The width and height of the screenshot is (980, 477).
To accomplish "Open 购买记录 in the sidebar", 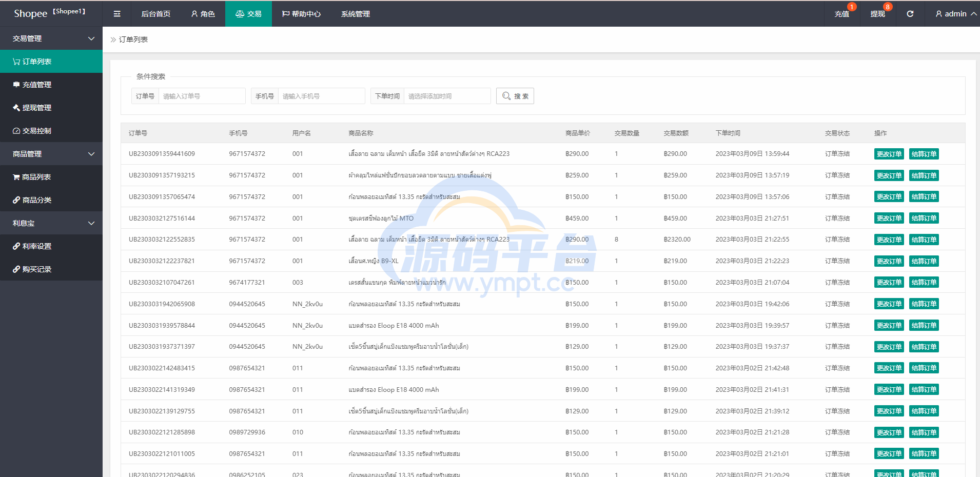I will pos(51,269).
